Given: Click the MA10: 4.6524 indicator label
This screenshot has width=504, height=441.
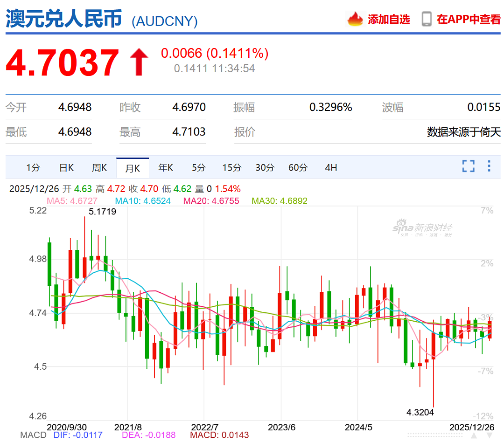Looking at the screenshot, I should click(143, 201).
